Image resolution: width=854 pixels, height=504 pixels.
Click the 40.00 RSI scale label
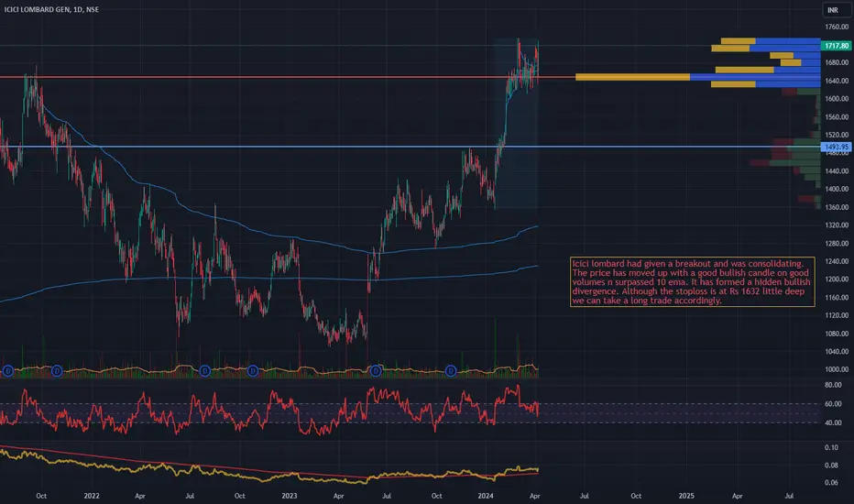click(833, 422)
